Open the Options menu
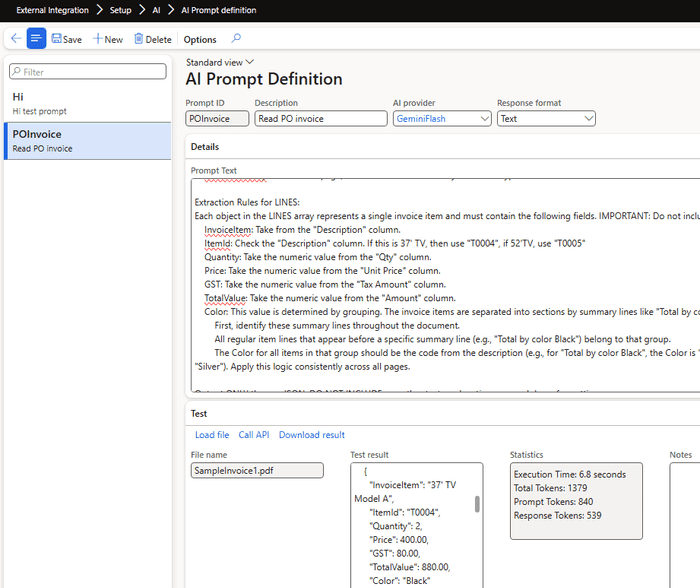700x588 pixels. 200,40
